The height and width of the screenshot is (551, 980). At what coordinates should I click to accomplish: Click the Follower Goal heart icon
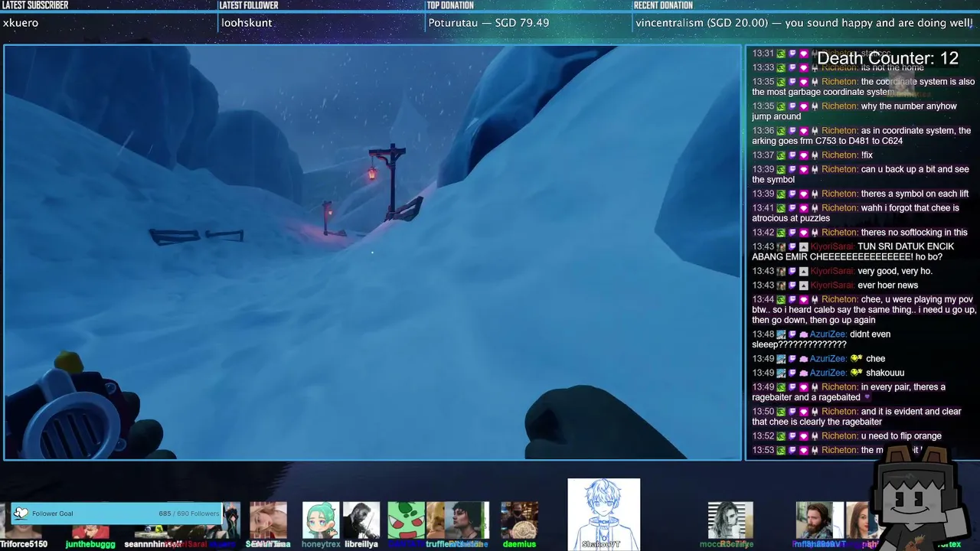coord(21,514)
